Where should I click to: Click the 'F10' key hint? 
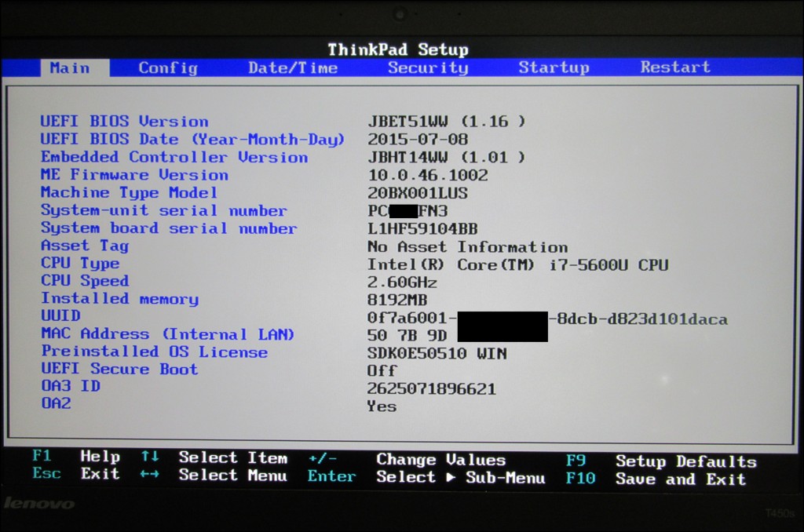[580, 478]
